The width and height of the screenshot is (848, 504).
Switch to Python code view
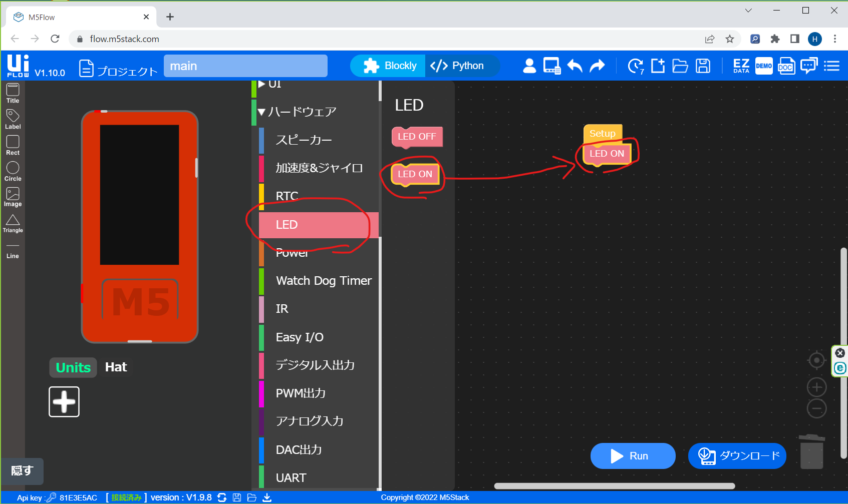pos(462,66)
